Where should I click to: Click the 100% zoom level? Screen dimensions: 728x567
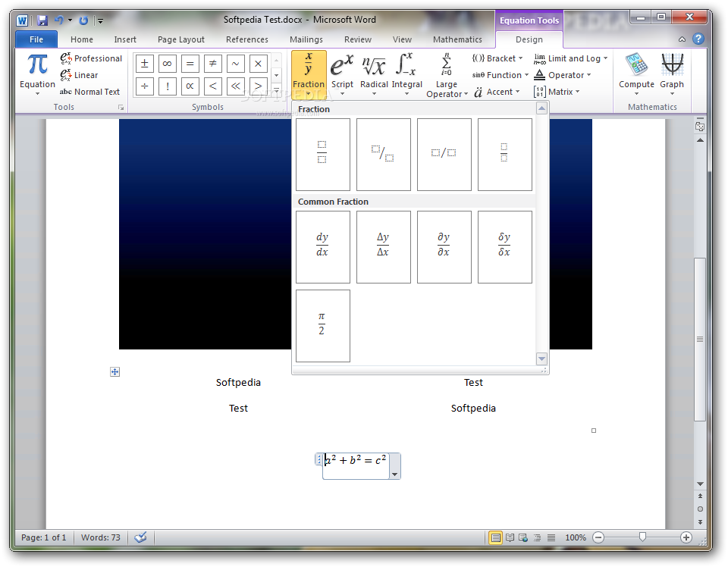(x=576, y=537)
